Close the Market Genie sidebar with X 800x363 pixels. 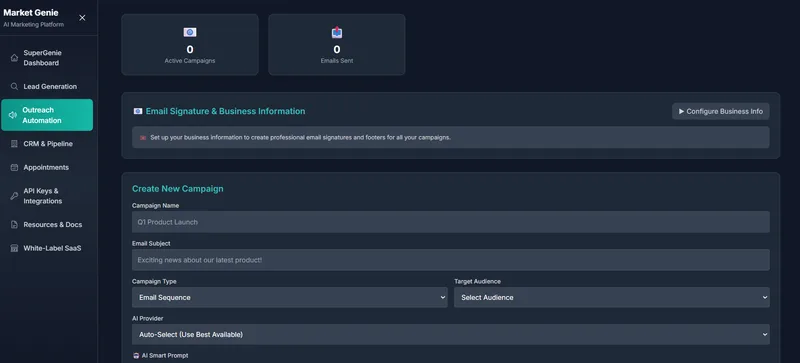pos(82,18)
